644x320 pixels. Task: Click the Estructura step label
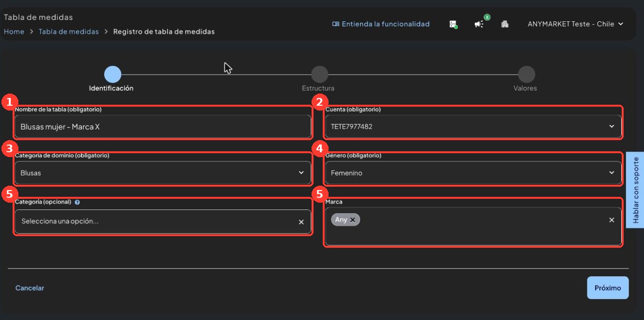click(318, 88)
